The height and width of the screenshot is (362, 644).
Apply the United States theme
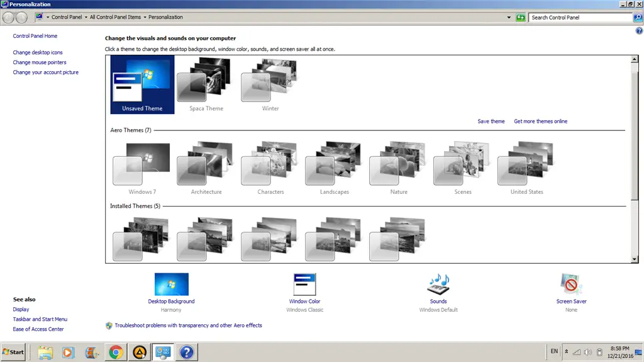click(526, 168)
